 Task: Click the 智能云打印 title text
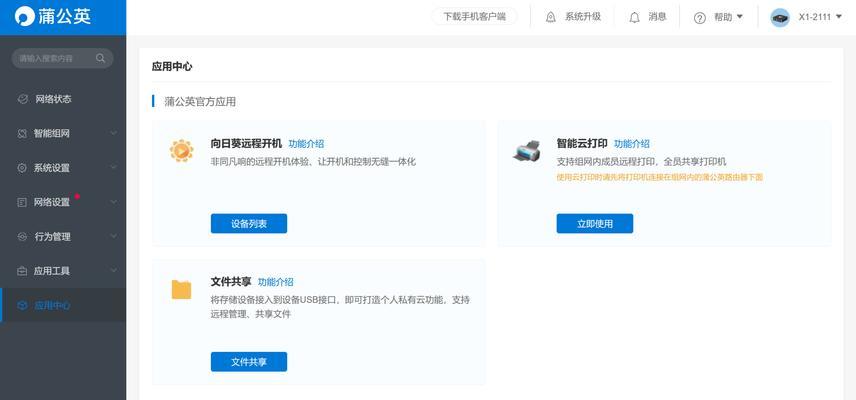tap(582, 144)
